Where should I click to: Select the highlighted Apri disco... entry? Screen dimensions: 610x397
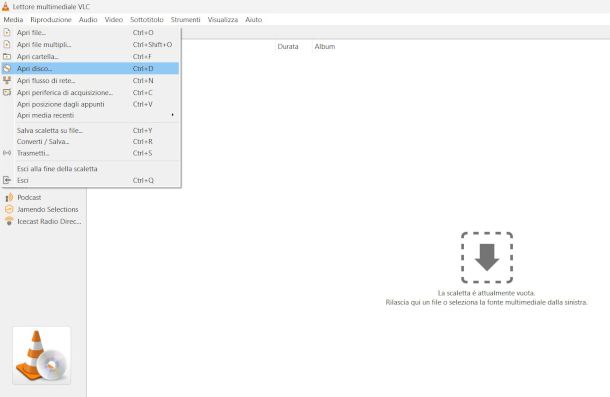tap(90, 69)
